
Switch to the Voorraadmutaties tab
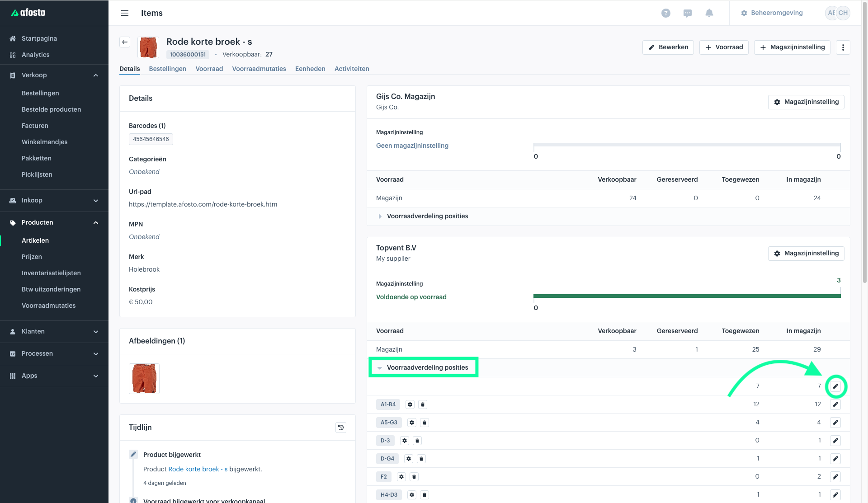259,69
